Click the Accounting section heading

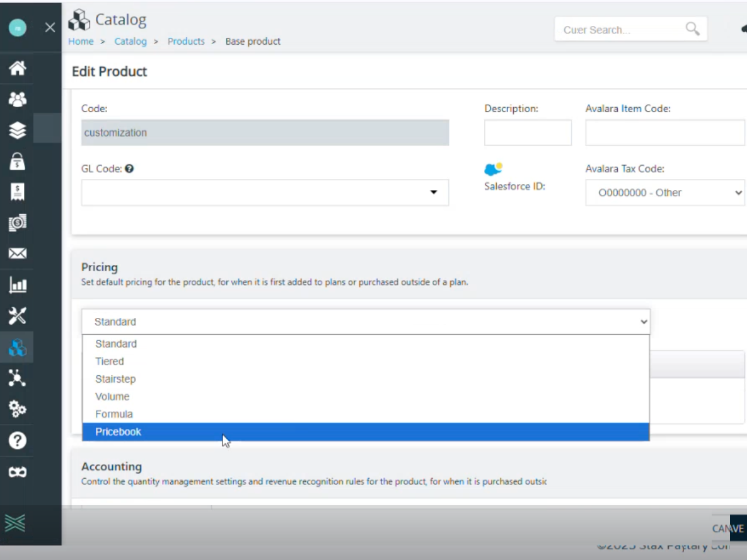(112, 466)
